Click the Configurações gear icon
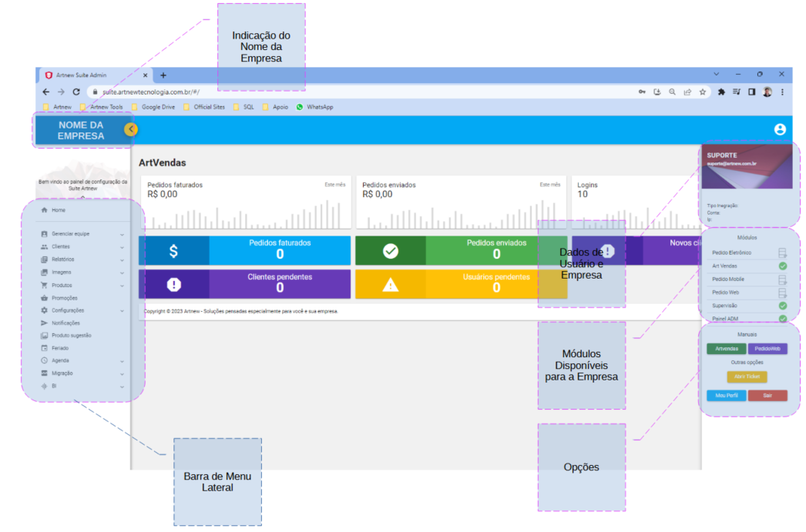806x532 pixels. [x=44, y=310]
